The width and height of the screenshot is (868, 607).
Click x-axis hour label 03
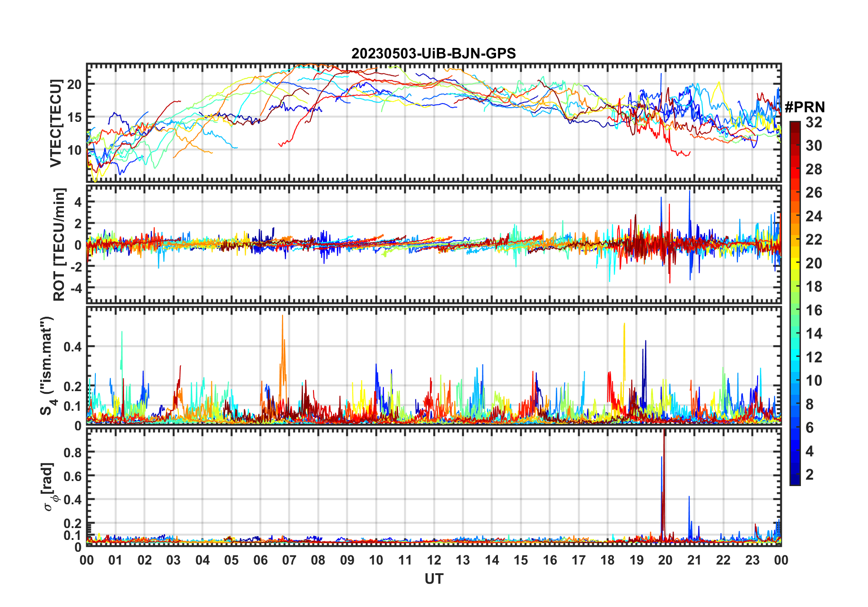[173, 560]
